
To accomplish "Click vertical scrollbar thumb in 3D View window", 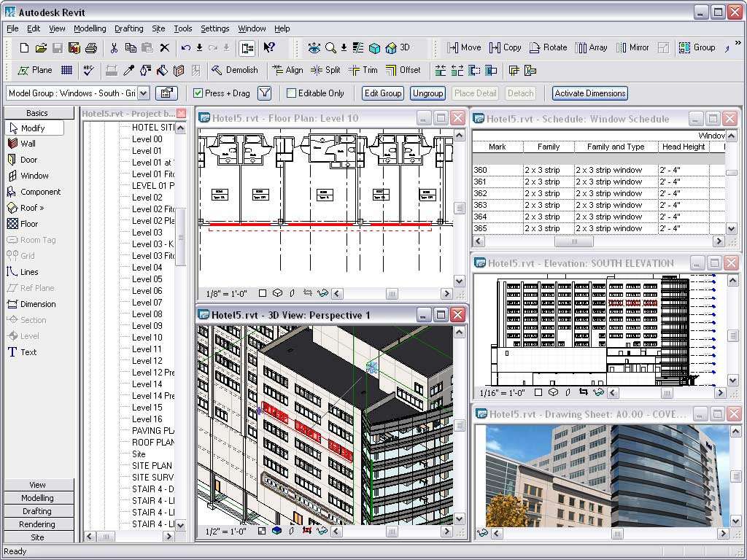I will coord(460,425).
